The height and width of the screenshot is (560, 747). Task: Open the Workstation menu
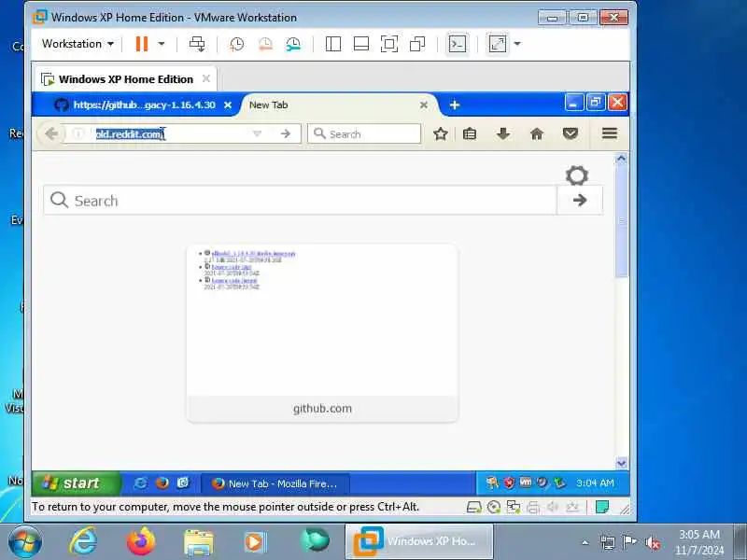pyautogui.click(x=78, y=44)
